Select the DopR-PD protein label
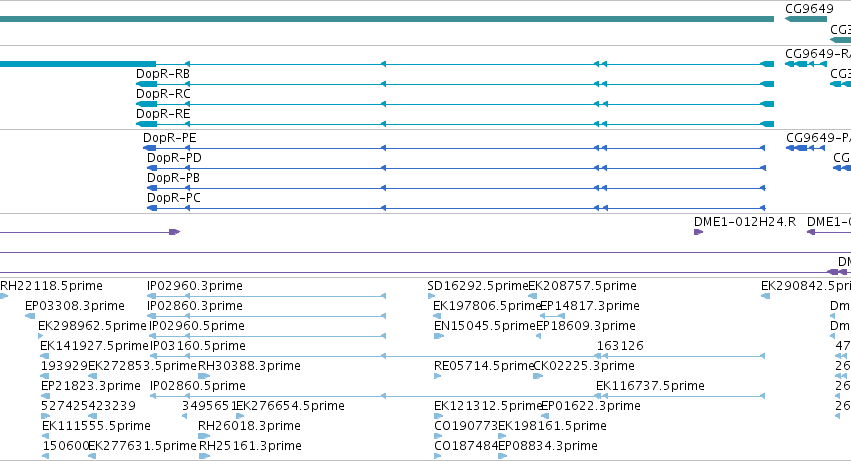The width and height of the screenshot is (851, 461). pyautogui.click(x=174, y=158)
